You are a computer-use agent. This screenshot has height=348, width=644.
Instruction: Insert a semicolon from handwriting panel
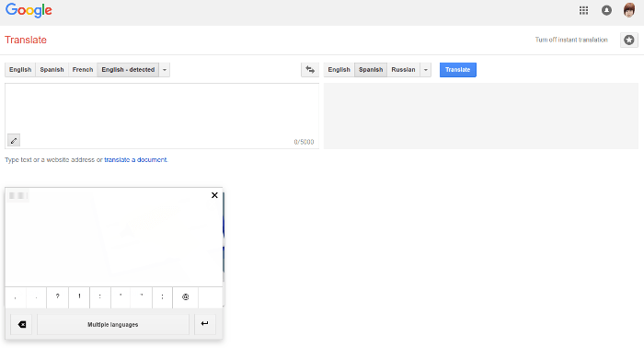point(162,297)
